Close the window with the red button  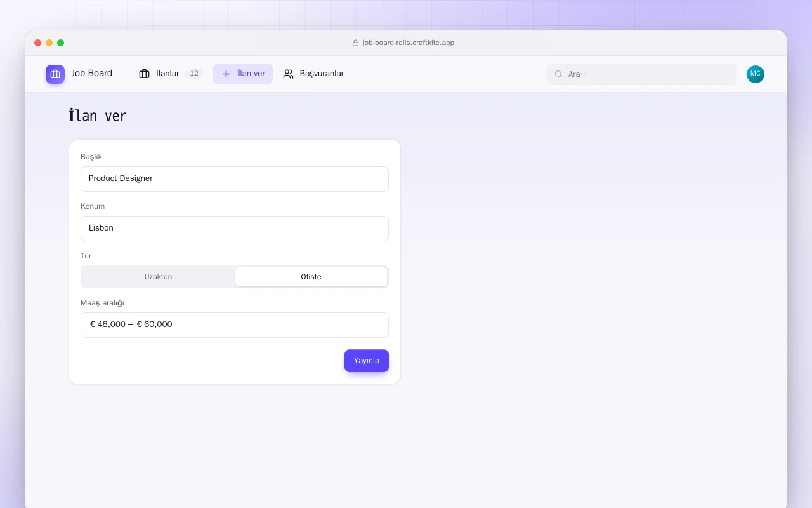point(38,43)
